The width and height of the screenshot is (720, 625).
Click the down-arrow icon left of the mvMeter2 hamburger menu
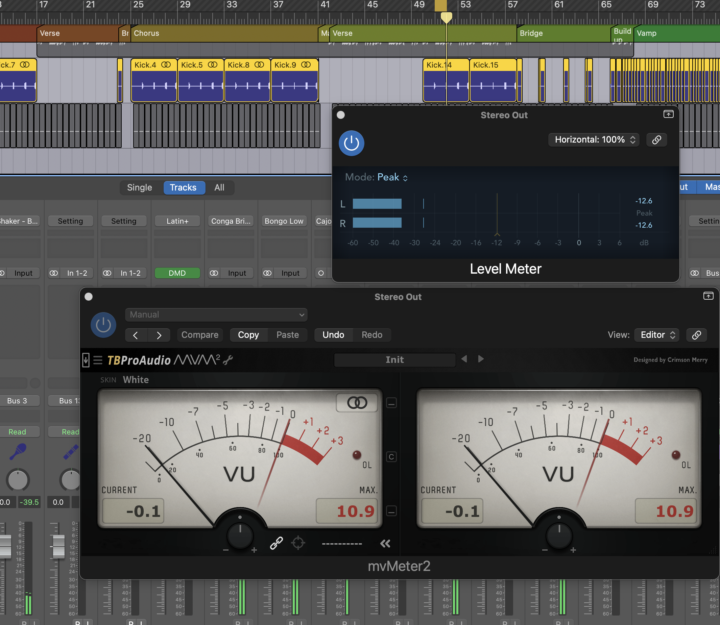(x=86, y=360)
